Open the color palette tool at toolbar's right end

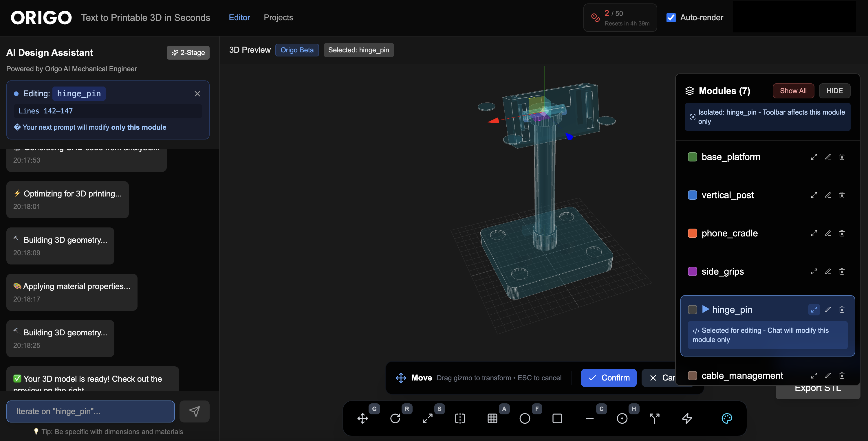point(727,418)
